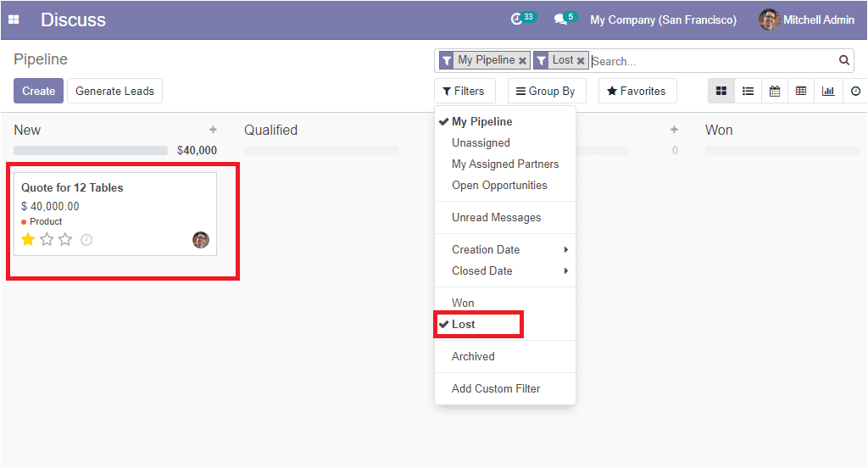Open activity clock on Quote card

86,240
